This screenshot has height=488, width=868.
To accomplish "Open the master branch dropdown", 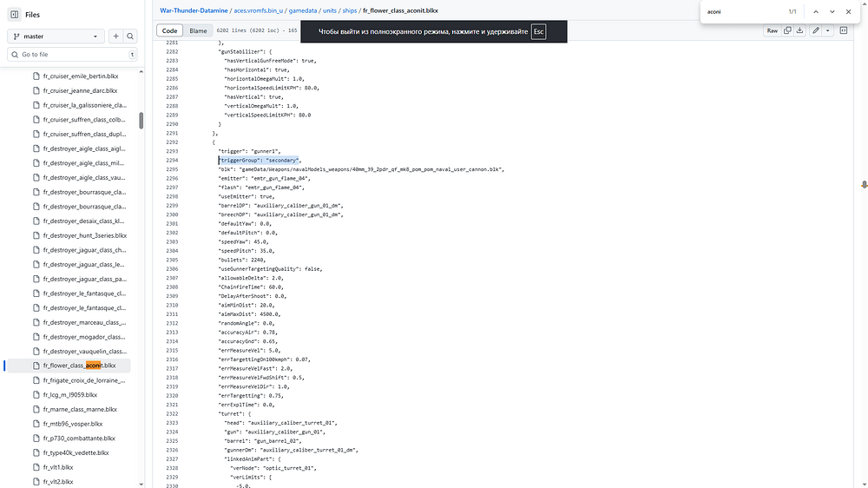I will point(56,36).
